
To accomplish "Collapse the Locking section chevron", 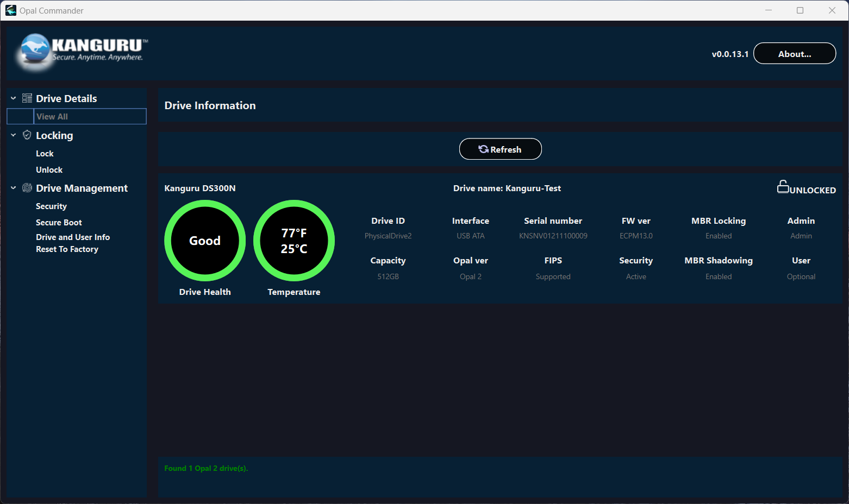I will [x=14, y=135].
